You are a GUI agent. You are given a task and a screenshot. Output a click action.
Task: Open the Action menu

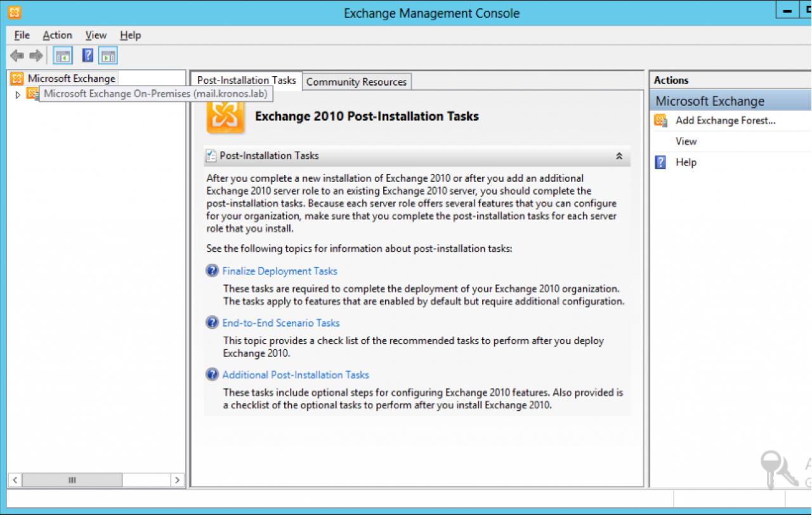(x=57, y=36)
